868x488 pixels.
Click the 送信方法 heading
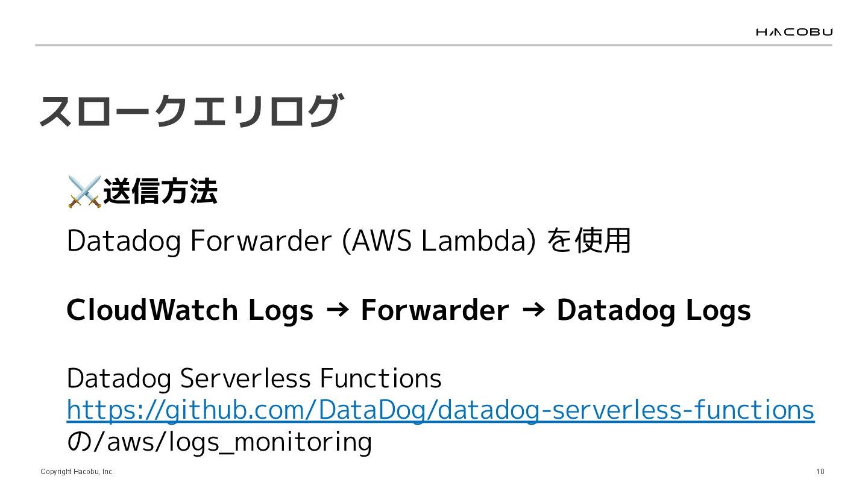[x=160, y=192]
